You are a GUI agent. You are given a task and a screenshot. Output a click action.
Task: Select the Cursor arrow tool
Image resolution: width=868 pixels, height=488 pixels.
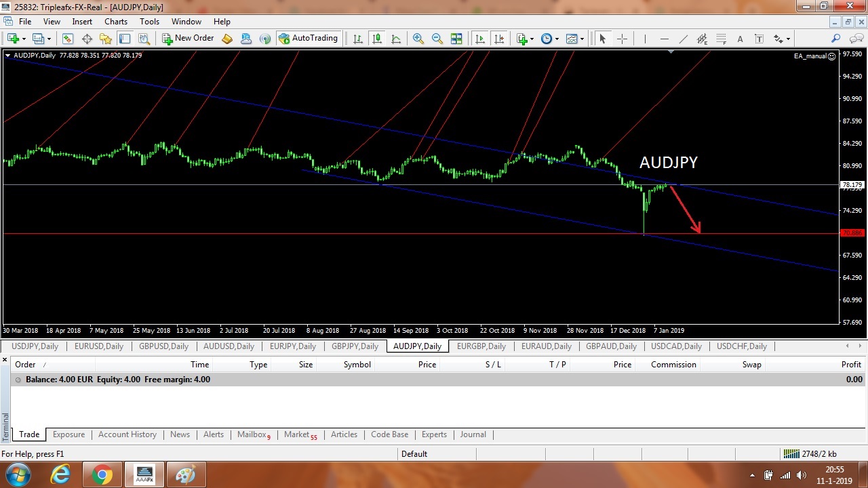tap(602, 39)
